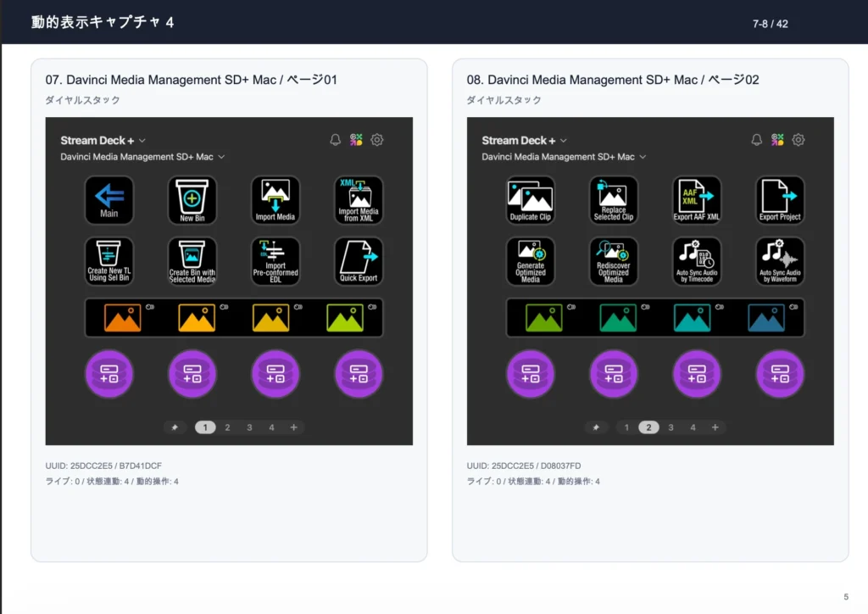Image resolution: width=868 pixels, height=614 pixels.
Task: Click the Main back arrow key in the 07 card
Action: (x=109, y=200)
